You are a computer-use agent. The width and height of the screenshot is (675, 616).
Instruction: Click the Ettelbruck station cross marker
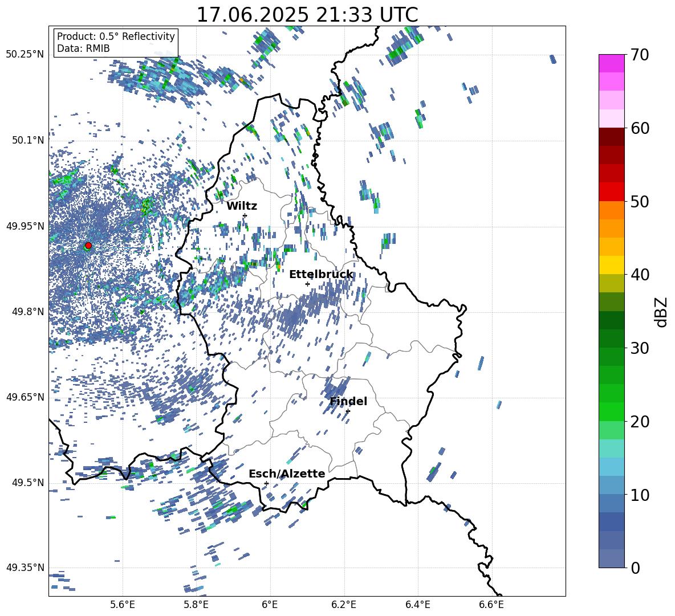307,284
